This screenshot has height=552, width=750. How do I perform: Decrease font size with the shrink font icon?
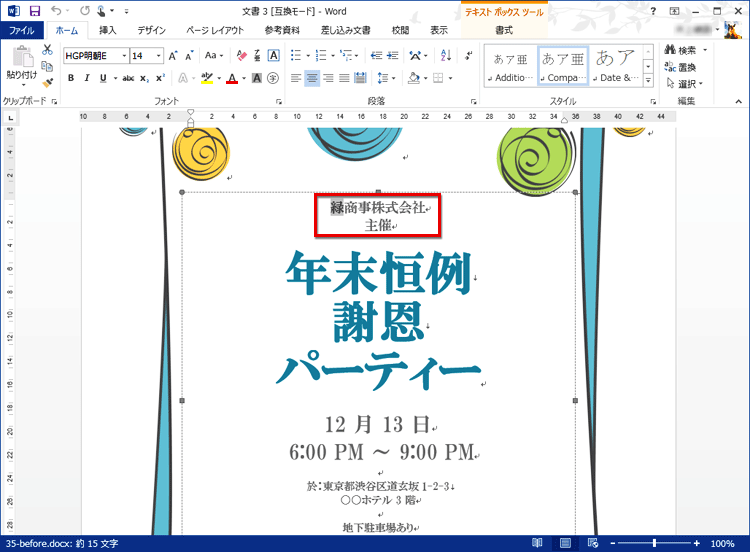click(189, 55)
